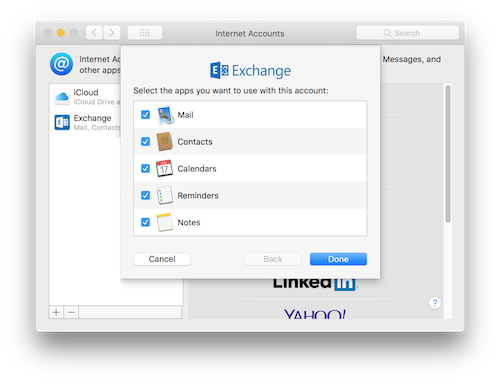Disable the Notes checkbox
The width and height of the screenshot is (500, 383).
(x=145, y=222)
